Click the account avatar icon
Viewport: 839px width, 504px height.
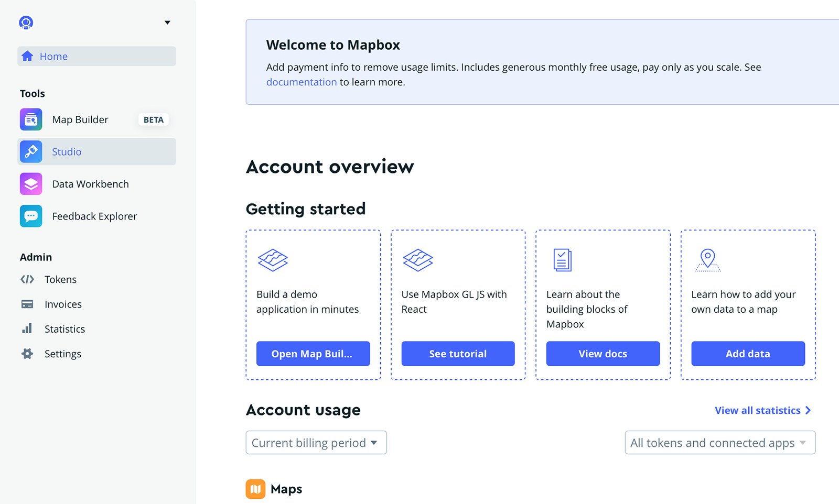tap(26, 23)
